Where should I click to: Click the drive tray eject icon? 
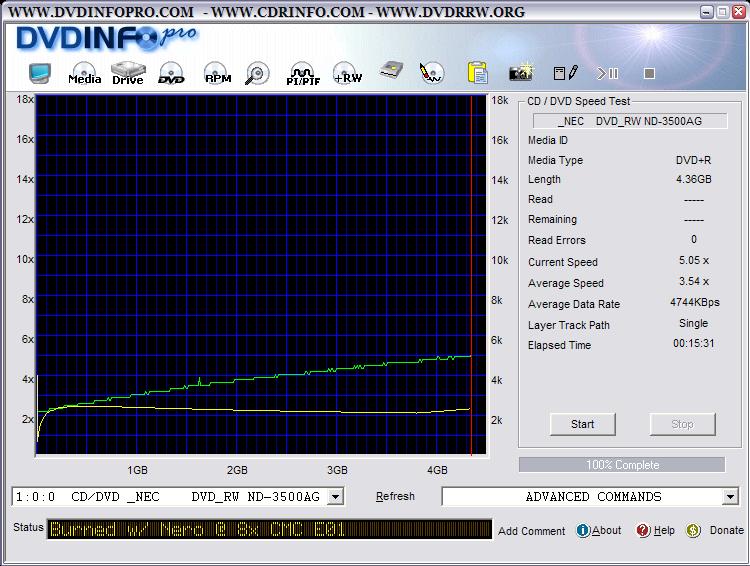(x=391, y=71)
